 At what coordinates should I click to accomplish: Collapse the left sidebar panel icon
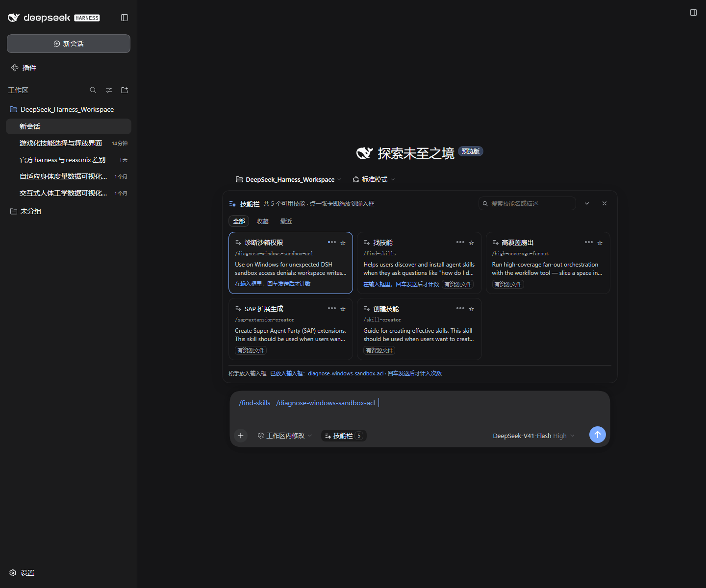[x=125, y=18]
